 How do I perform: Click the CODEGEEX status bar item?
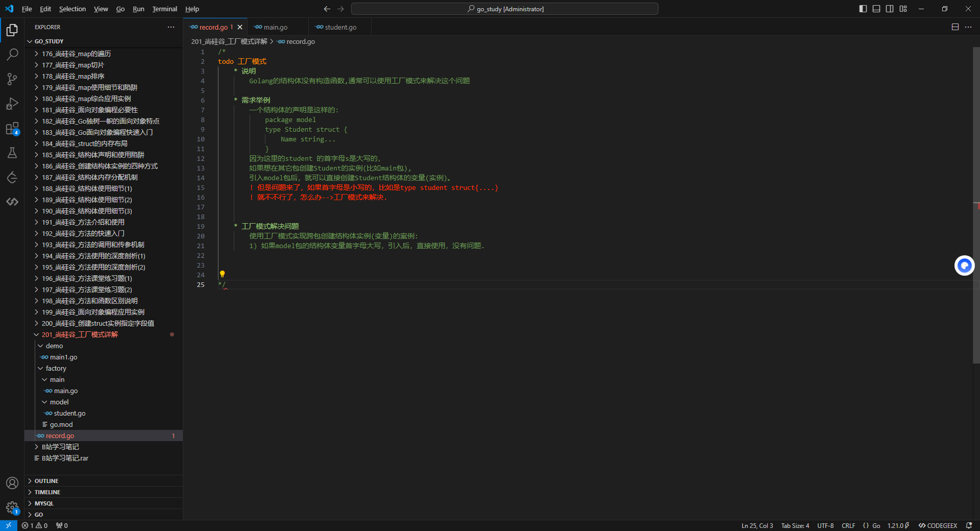point(938,525)
